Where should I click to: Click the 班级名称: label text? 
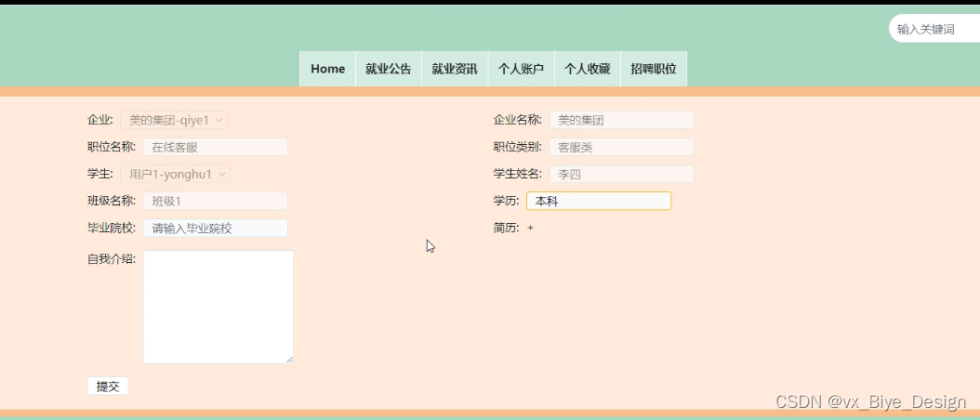112,201
